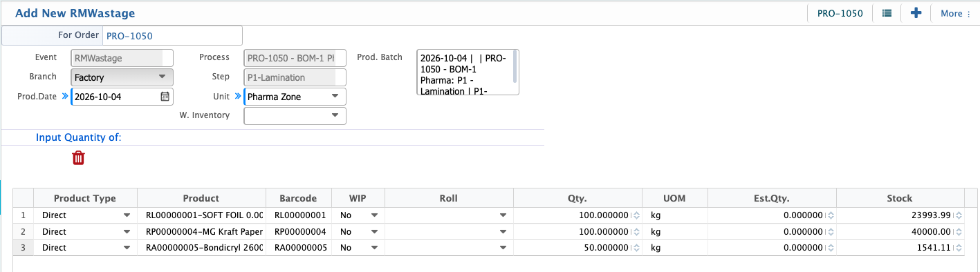Click the stock value 40000.00
Image resolution: width=980 pixels, height=272 pixels.
click(931, 231)
